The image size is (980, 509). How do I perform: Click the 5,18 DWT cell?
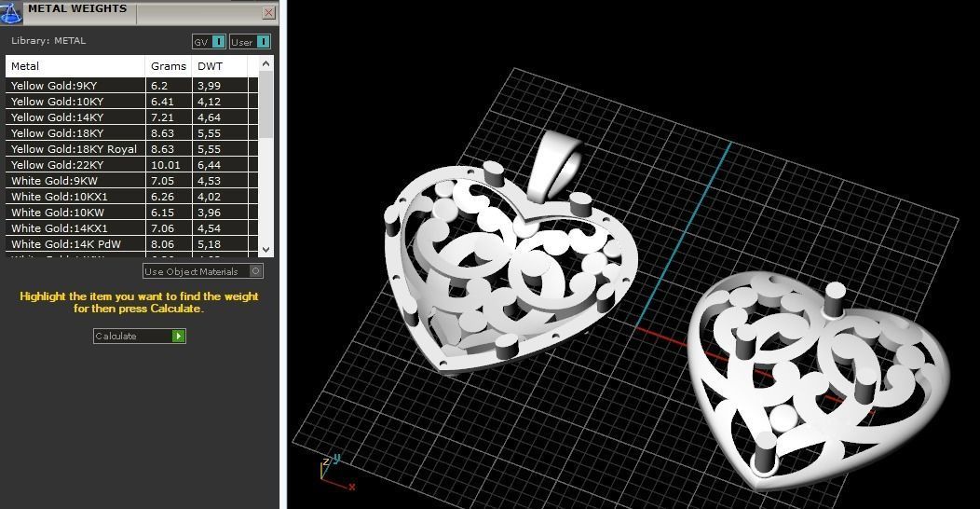pyautogui.click(x=219, y=244)
